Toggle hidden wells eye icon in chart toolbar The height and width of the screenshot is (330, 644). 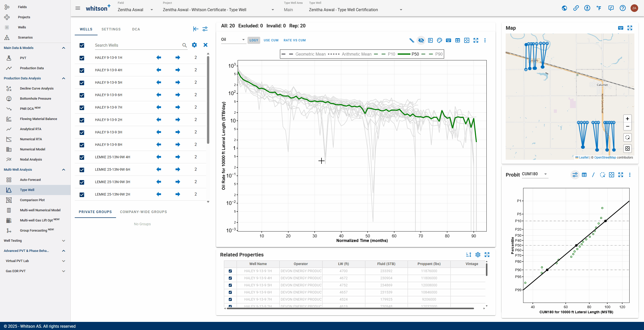tap(421, 40)
